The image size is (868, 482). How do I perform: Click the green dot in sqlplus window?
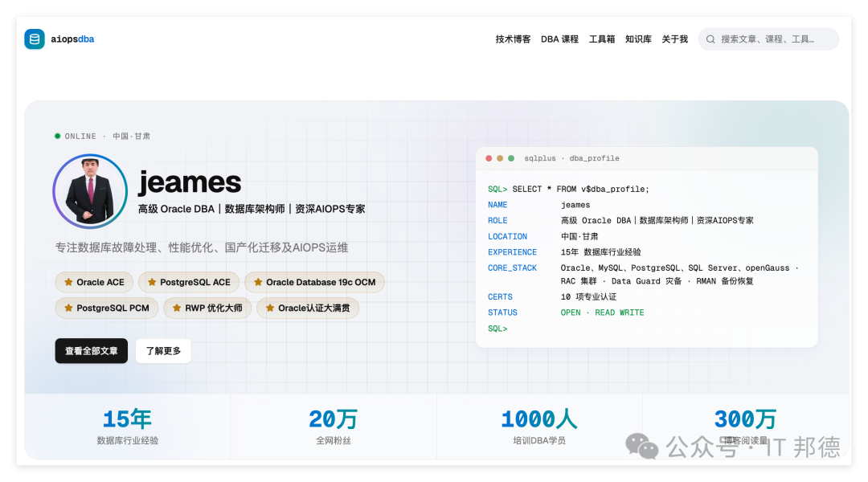tap(511, 158)
